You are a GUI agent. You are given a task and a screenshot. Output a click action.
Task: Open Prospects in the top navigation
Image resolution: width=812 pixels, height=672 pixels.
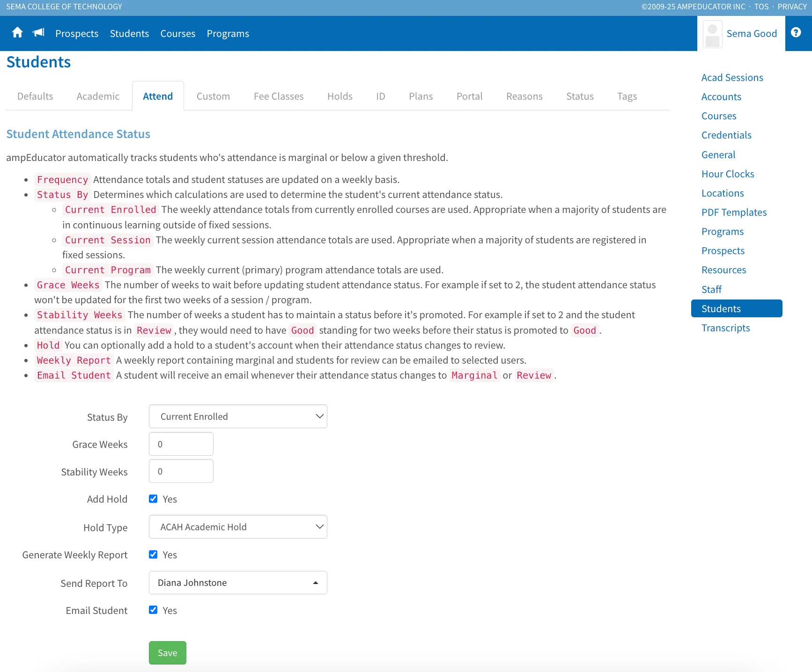click(x=77, y=34)
